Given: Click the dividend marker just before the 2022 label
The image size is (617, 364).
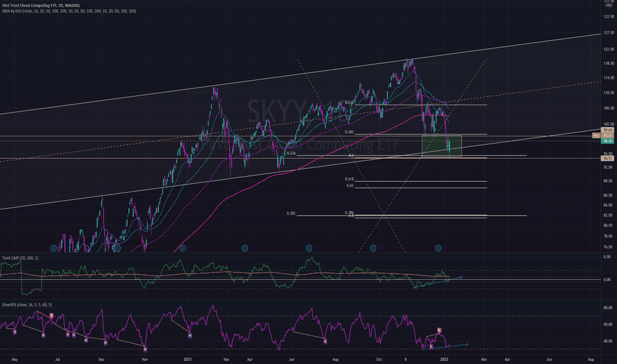Looking at the screenshot, I should (438, 248).
